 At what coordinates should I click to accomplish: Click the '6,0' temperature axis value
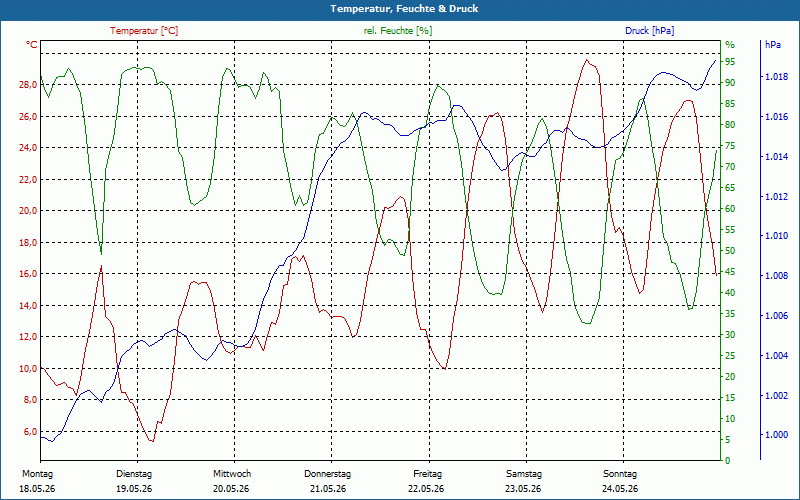[x=31, y=432]
